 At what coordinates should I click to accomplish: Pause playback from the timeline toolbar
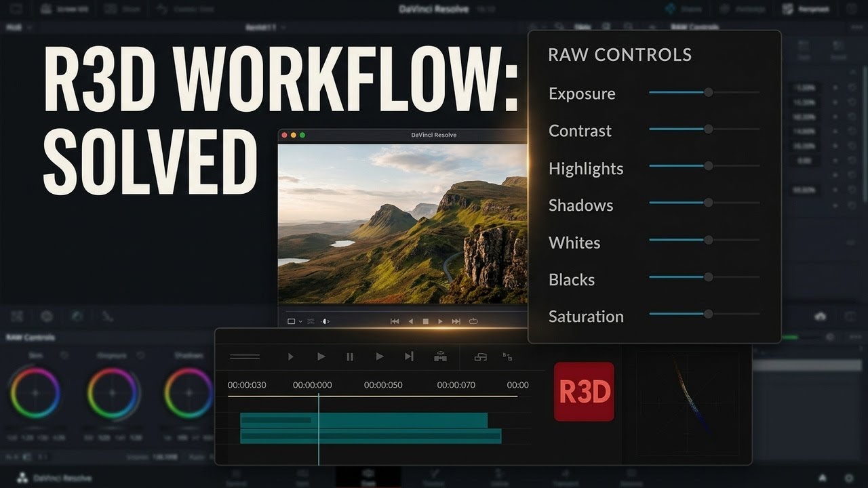(x=350, y=357)
